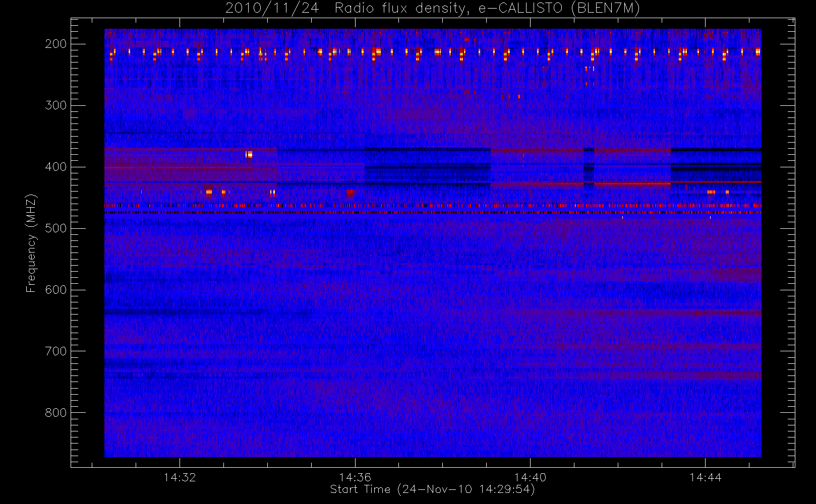The height and width of the screenshot is (504, 816).
Task: Click the 14:44 time tick label
Action: [706, 477]
